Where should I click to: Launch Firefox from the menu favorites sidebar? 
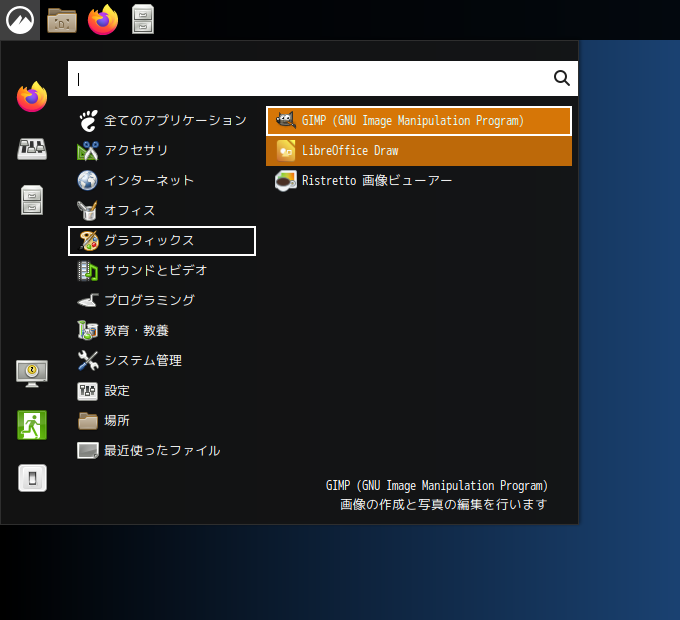pyautogui.click(x=32, y=97)
